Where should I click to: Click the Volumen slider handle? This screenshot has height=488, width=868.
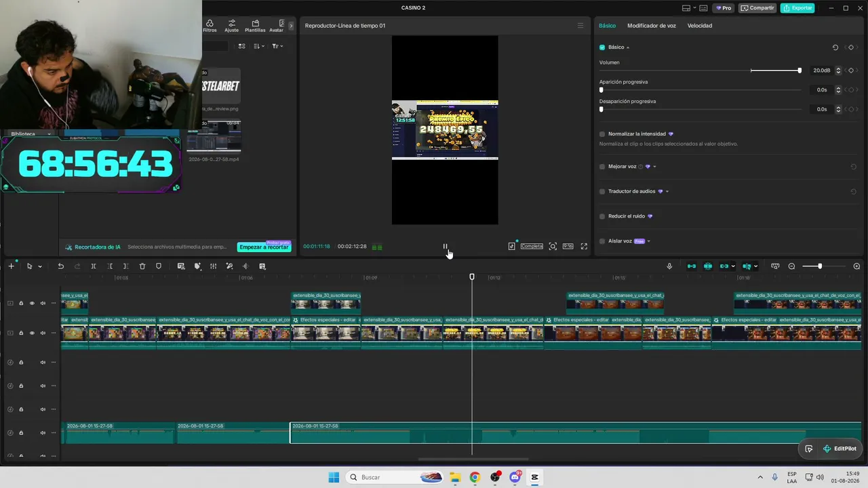click(x=800, y=70)
